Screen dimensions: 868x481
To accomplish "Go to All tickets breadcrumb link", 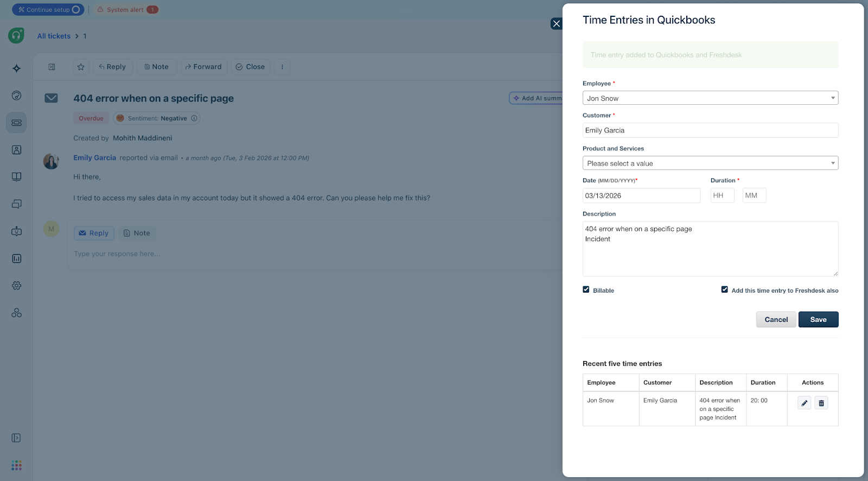I will click(54, 36).
